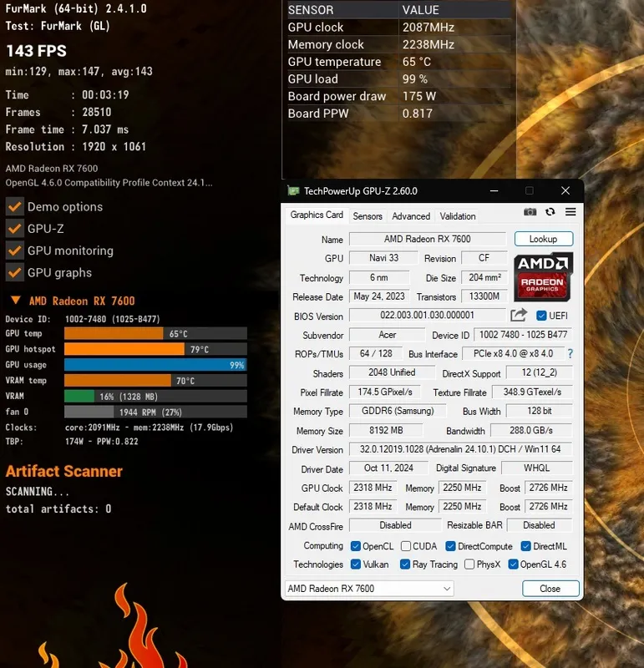The height and width of the screenshot is (668, 644).
Task: Collapse the AMD Radeon RX 7600 section triangle
Action: click(15, 301)
